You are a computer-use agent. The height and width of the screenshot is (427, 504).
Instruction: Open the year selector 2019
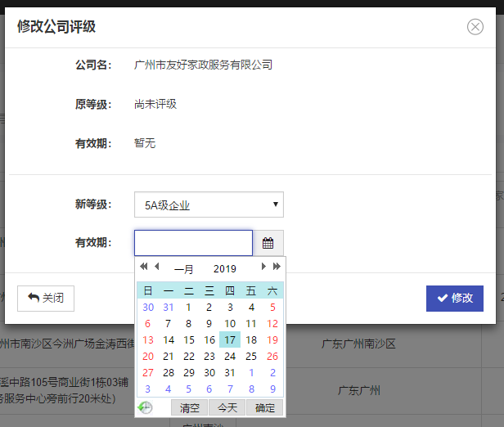tap(225, 269)
